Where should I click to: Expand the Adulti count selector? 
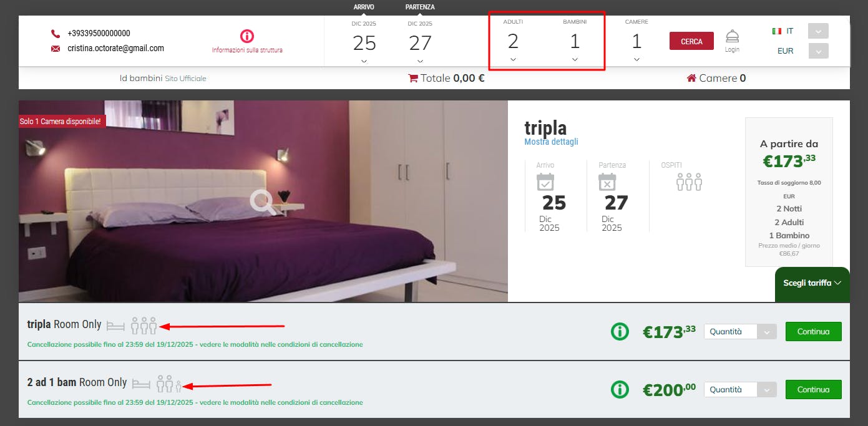(513, 60)
